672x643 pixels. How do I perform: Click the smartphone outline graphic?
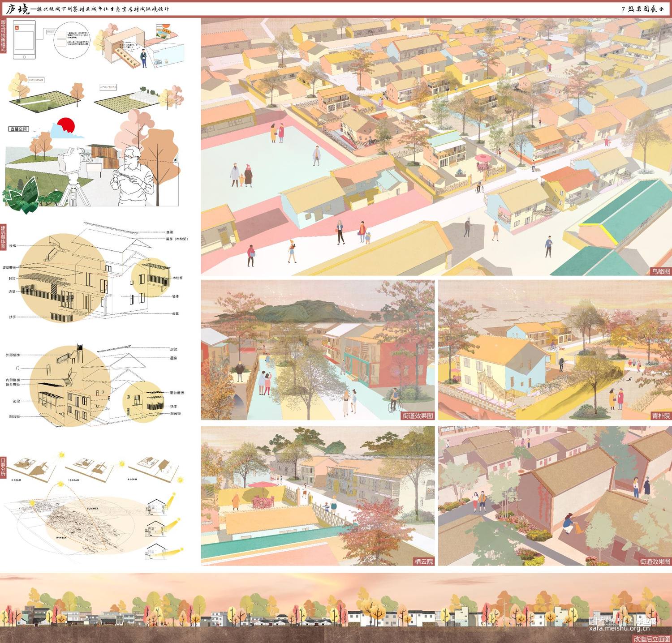coord(24,39)
